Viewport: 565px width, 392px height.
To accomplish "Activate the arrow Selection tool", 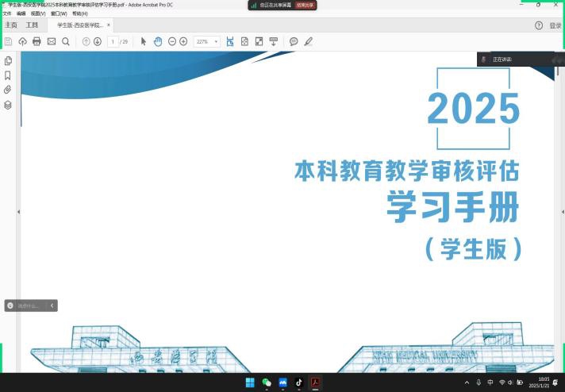I will tap(144, 41).
